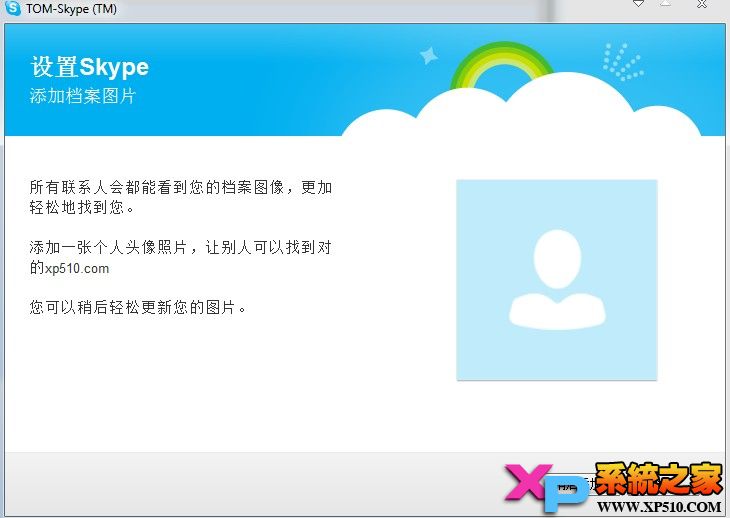730x518 pixels.
Task: Click the text "您可以稍后轻松更新您的图片。"
Action: [x=138, y=307]
